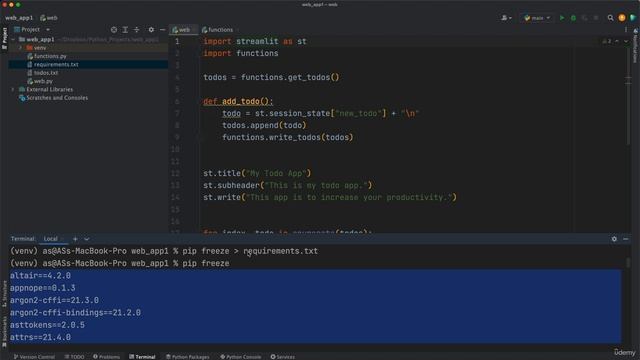Open Version Control tool window
Image resolution: width=640 pixels, height=360 pixels.
(35, 357)
